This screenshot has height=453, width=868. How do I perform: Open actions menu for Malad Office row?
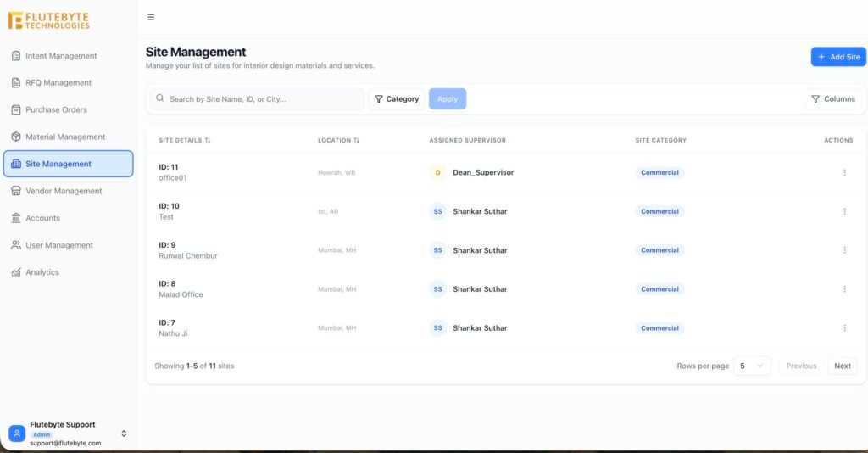(845, 289)
